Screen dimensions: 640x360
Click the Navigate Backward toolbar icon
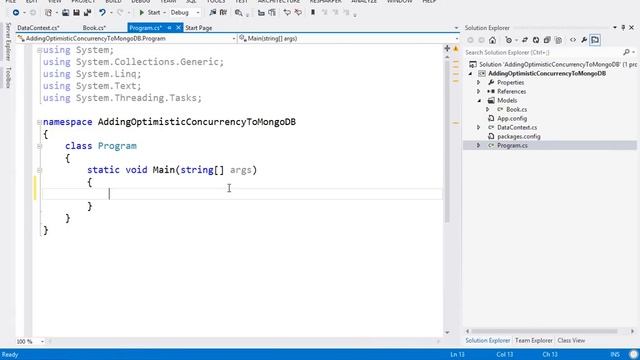[x=16, y=13]
